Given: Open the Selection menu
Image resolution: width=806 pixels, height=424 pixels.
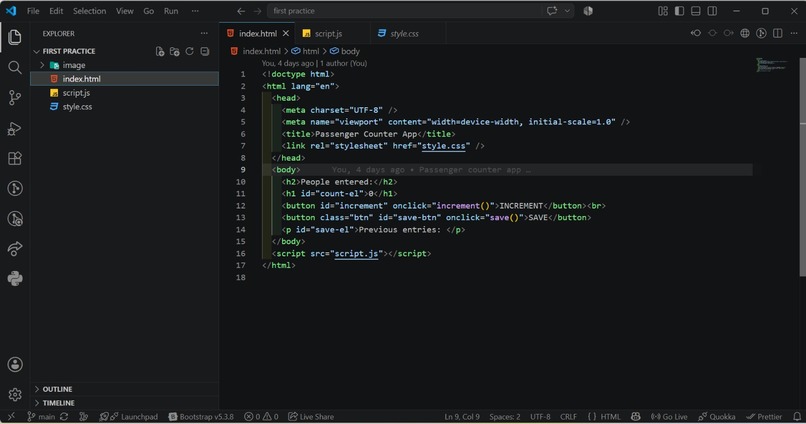Looking at the screenshot, I should click(89, 11).
